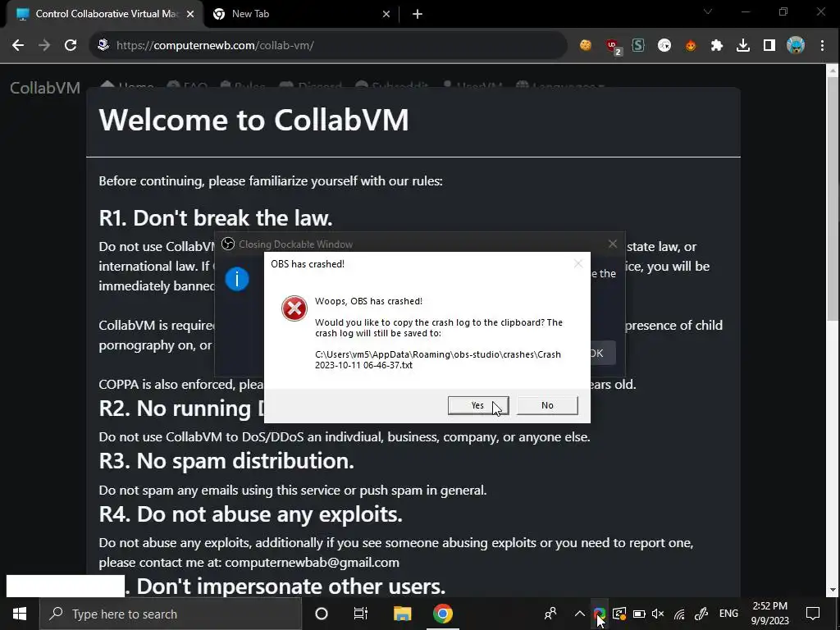Image resolution: width=840 pixels, height=630 pixels.
Task: Open the orange fox extension icon
Action: pos(691,46)
